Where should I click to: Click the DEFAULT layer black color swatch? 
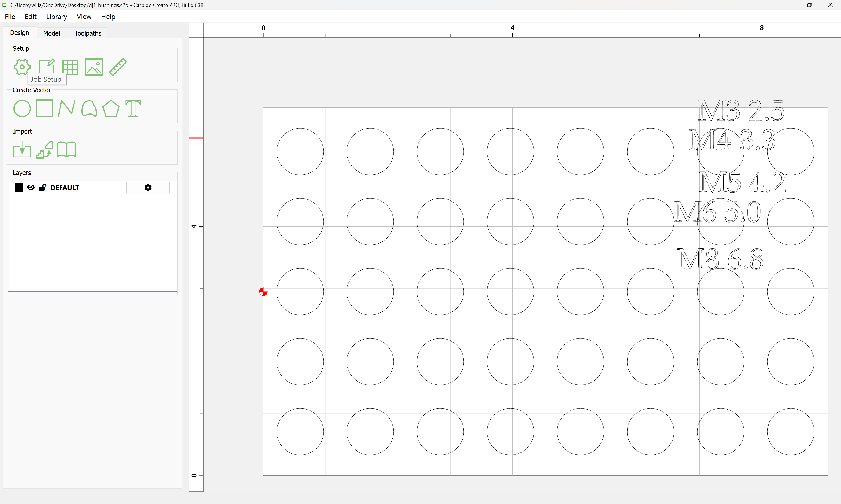(x=19, y=188)
